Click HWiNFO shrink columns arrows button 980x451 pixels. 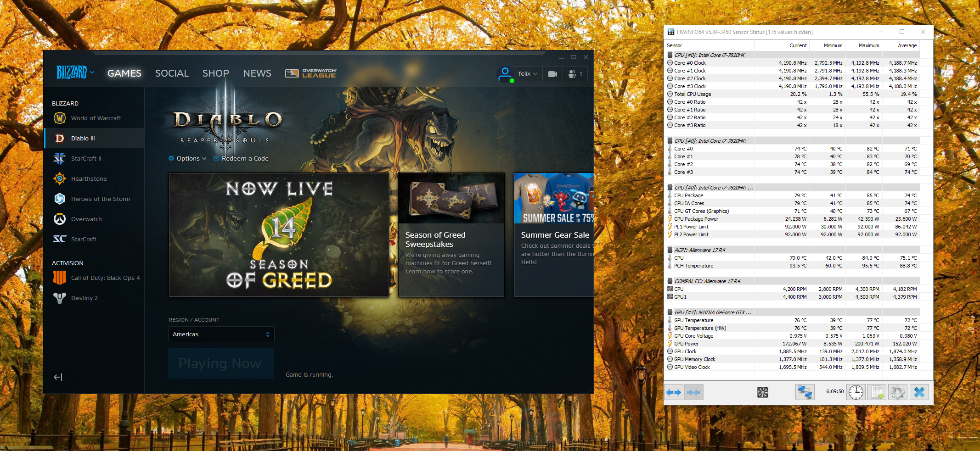pyautogui.click(x=693, y=392)
